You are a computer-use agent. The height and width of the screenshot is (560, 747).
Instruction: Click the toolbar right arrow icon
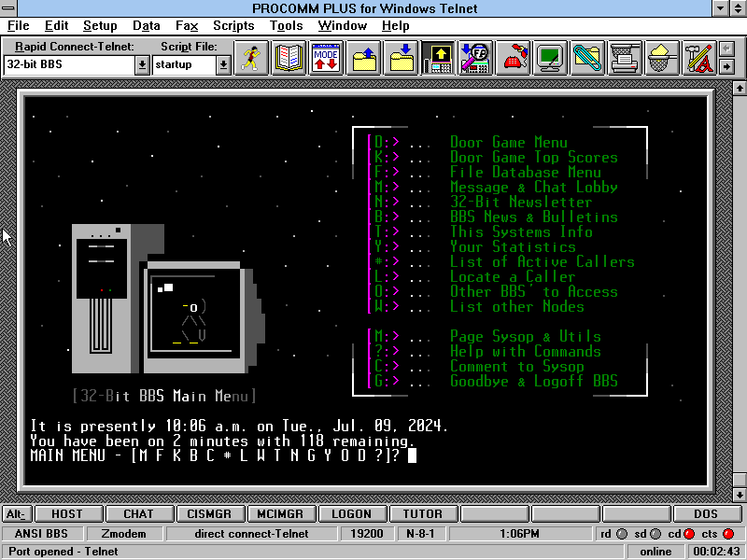726,66
